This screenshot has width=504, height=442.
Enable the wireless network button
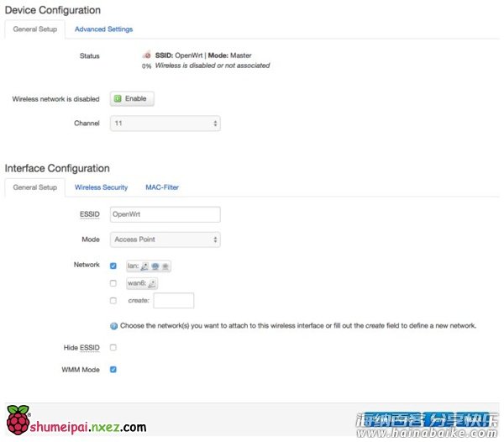pos(132,98)
